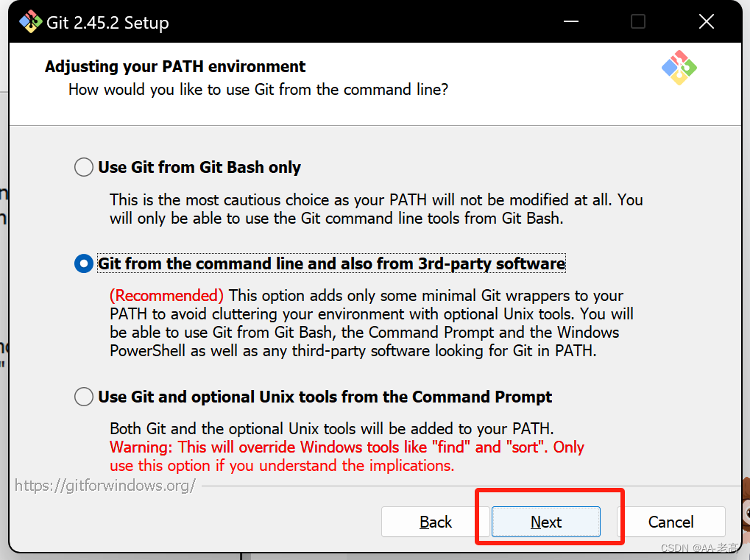Image resolution: width=750 pixels, height=560 pixels.
Task: Click the red "Warning: This will override Windows tools" text
Action: click(347, 456)
